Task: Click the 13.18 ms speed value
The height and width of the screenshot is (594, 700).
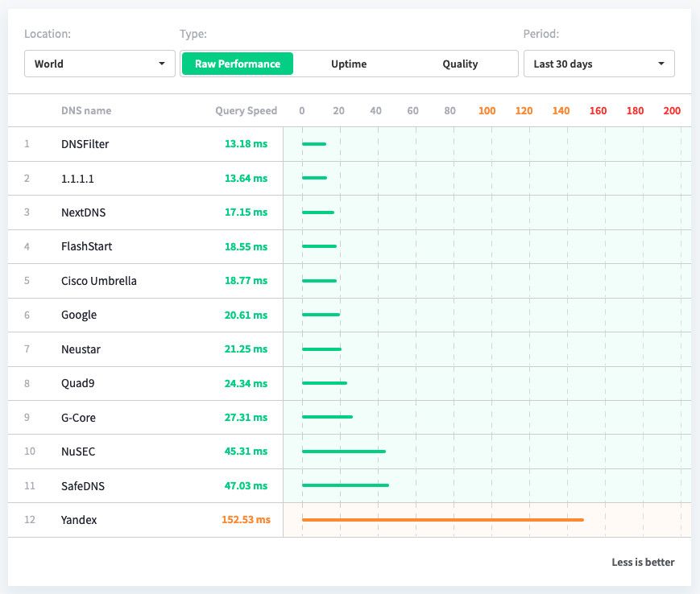Action: point(246,143)
